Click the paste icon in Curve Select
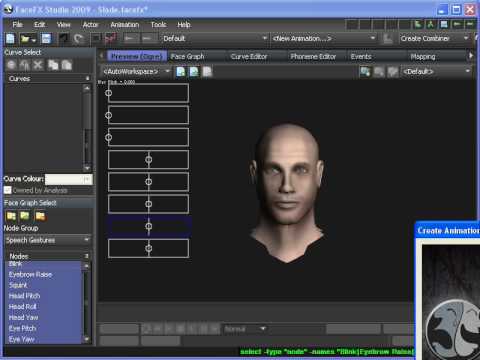 (67, 65)
